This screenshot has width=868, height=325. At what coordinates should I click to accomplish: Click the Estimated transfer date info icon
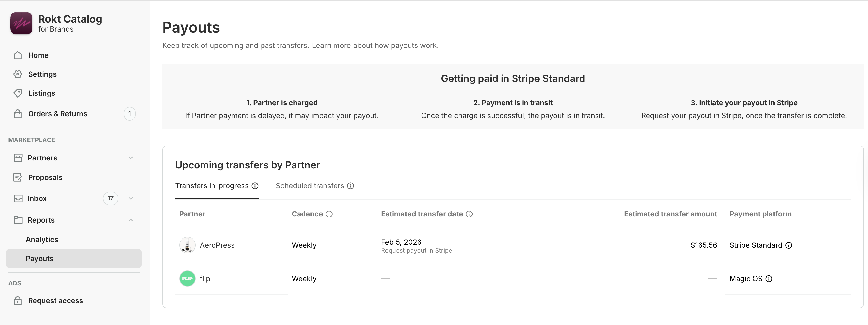[469, 214]
